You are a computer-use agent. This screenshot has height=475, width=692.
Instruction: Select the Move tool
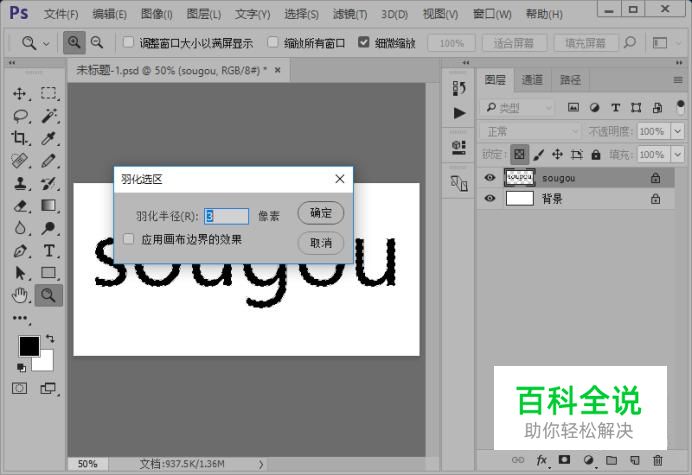[x=19, y=94]
